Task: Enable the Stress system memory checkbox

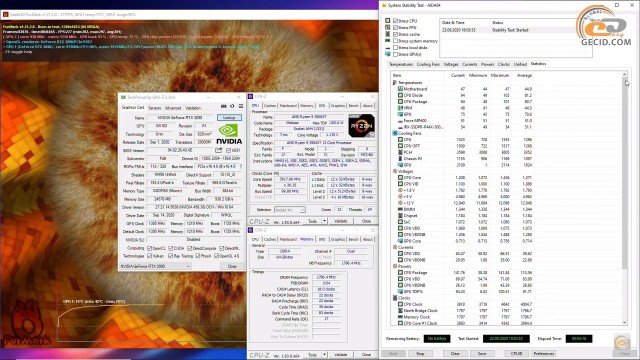Action: coord(395,41)
